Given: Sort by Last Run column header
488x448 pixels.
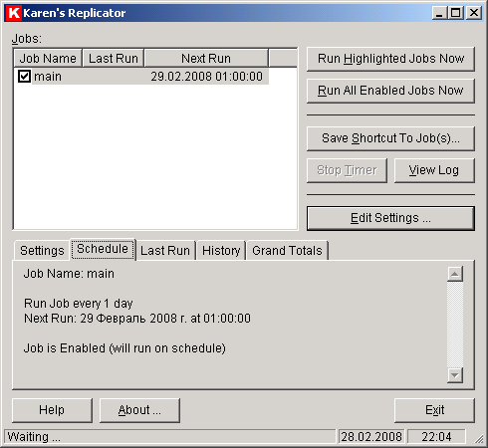Looking at the screenshot, I should click(114, 59).
